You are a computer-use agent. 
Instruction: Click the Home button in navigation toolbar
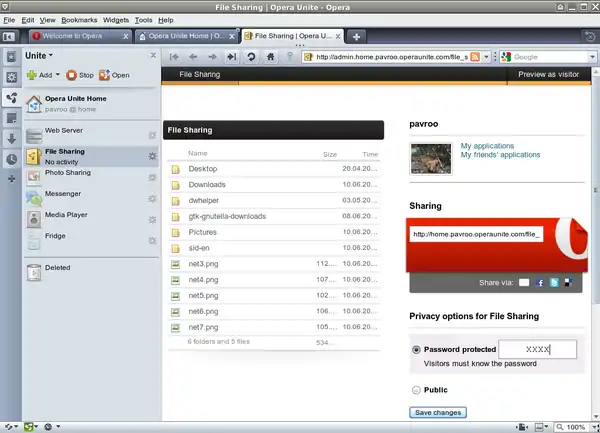click(x=270, y=57)
